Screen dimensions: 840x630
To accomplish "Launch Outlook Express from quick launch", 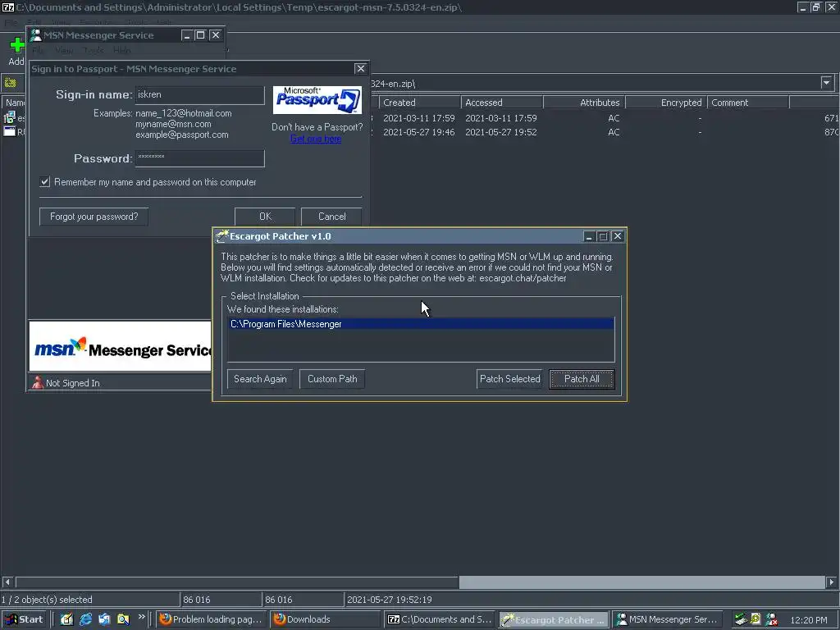I will (x=104, y=619).
